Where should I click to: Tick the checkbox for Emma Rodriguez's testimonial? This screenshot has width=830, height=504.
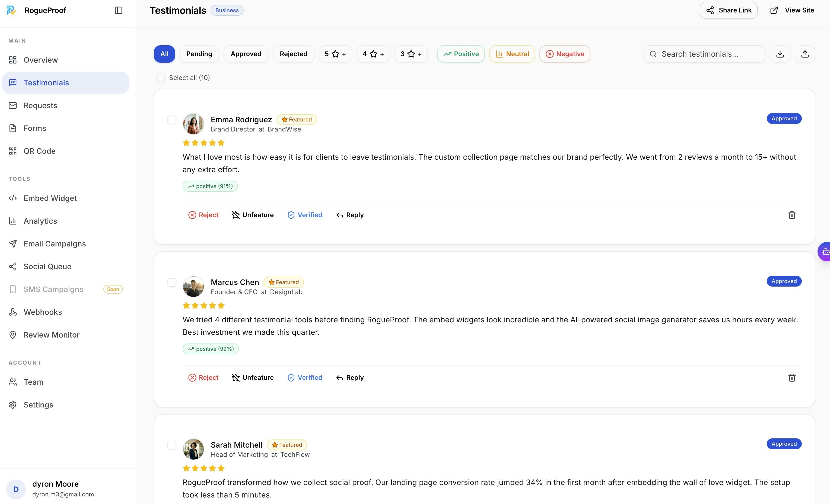172,120
